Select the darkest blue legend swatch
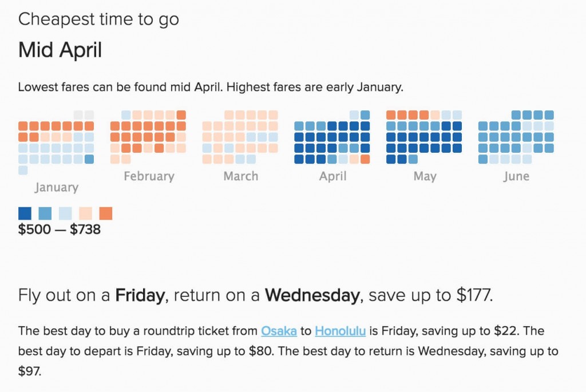The width and height of the screenshot is (586, 392). [25, 213]
